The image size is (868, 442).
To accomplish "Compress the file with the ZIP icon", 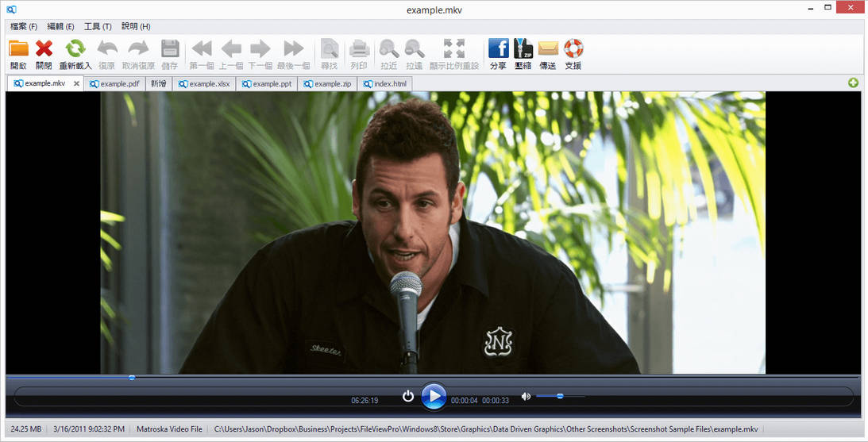I will [523, 49].
